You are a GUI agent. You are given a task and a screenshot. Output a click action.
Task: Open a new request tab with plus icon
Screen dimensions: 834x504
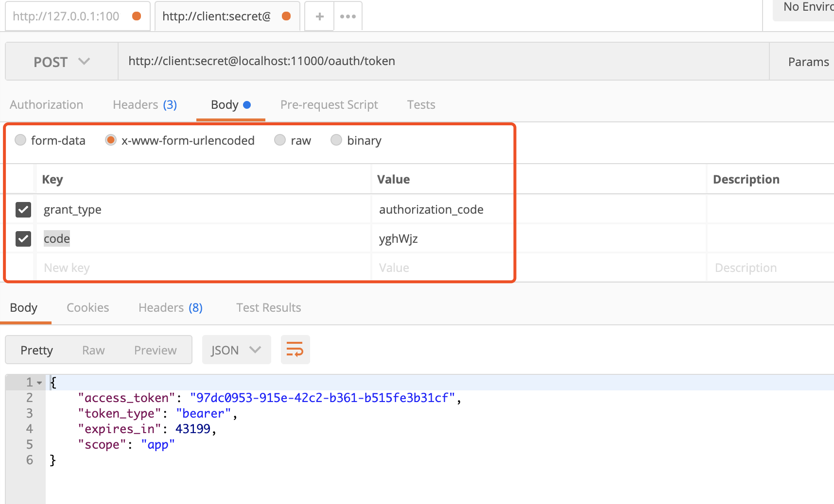pos(319,17)
